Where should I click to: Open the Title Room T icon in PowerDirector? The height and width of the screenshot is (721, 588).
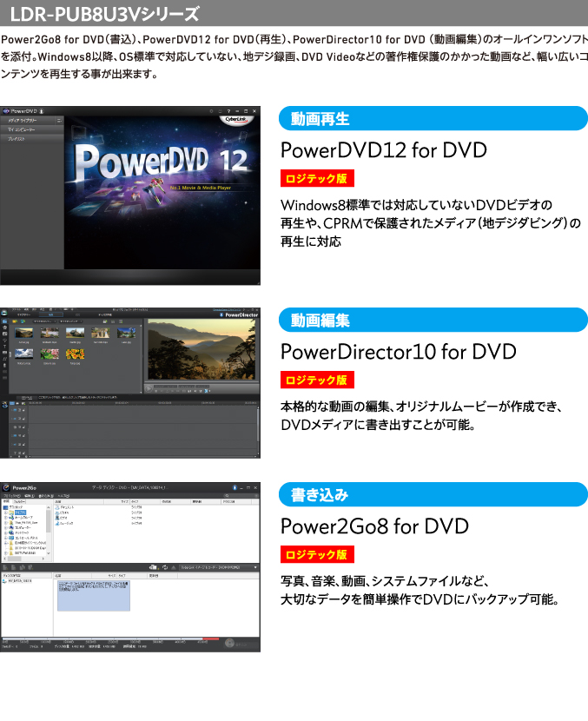[x=4, y=347]
